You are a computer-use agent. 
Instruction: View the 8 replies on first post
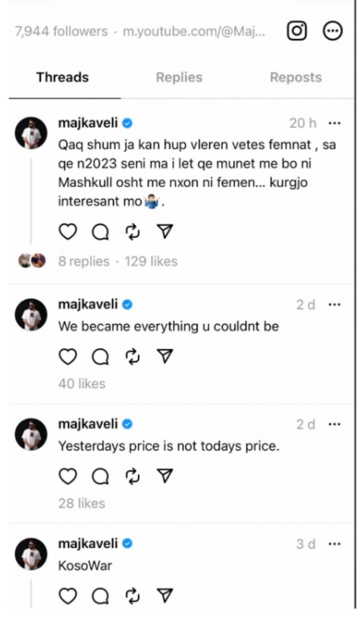tap(83, 262)
